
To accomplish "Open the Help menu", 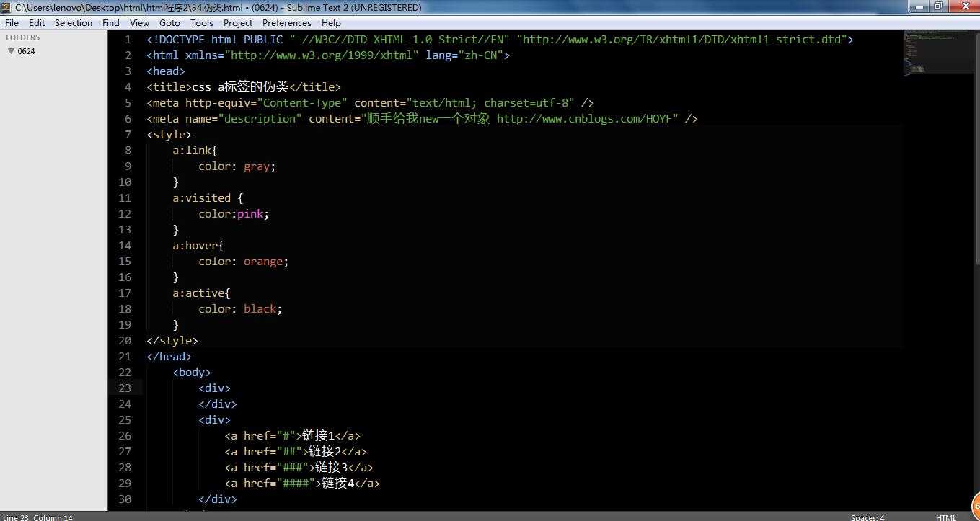I will (x=331, y=22).
